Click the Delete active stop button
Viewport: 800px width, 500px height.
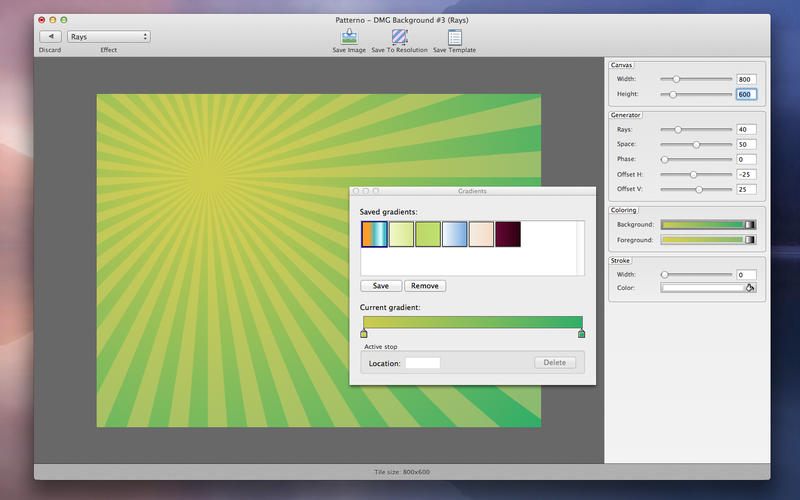[555, 362]
